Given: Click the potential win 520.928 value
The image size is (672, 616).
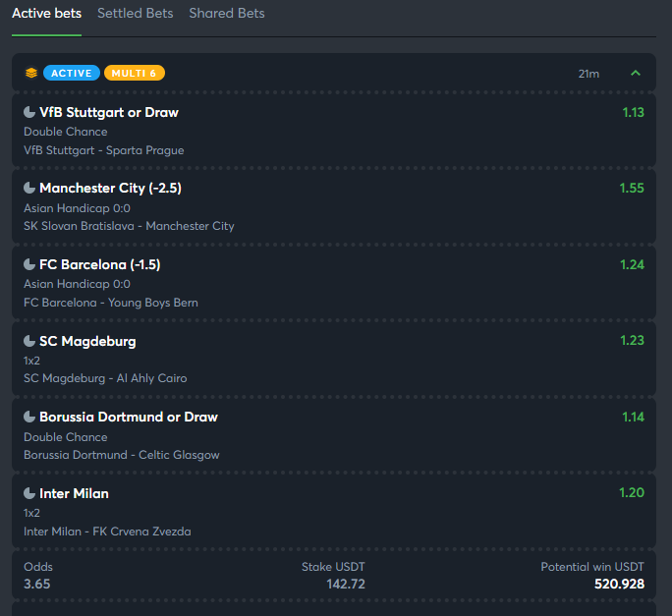Looking at the screenshot, I should point(619,584).
